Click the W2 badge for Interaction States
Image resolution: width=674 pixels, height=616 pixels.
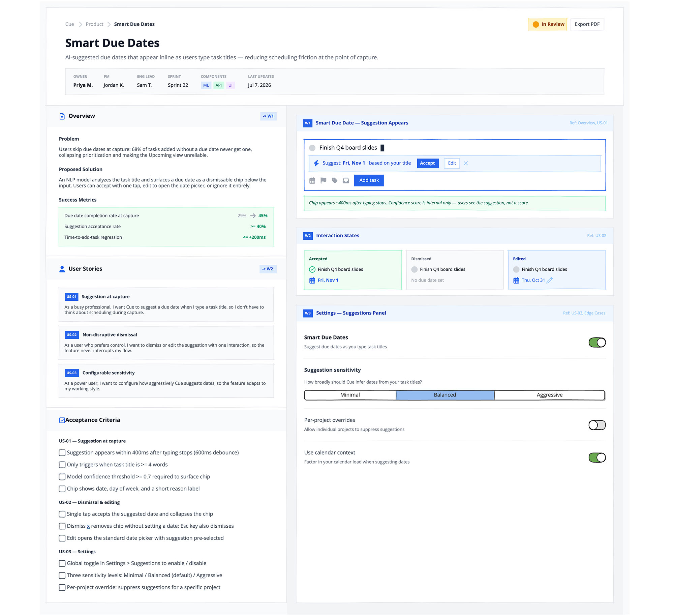[x=308, y=236]
